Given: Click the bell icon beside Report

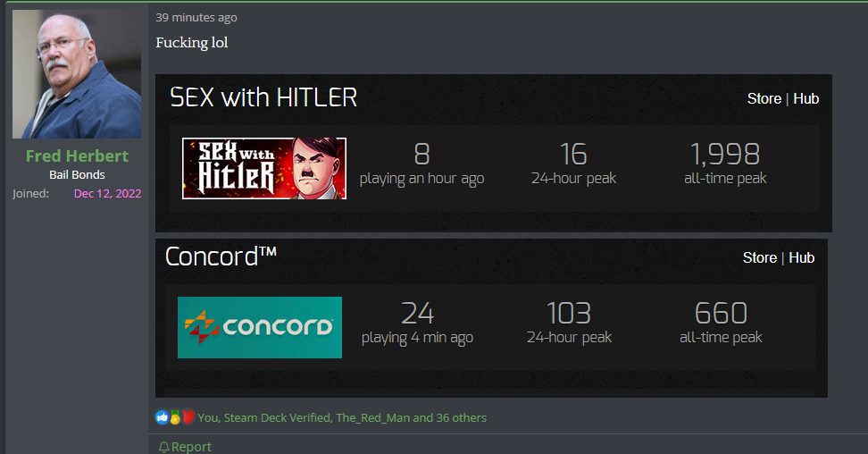Looking at the screenshot, I should [x=163, y=447].
